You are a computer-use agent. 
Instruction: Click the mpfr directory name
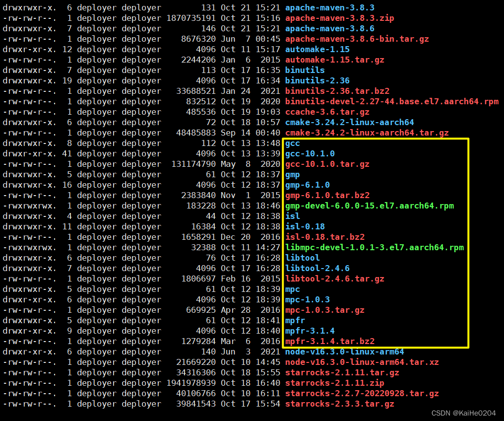[295, 320]
